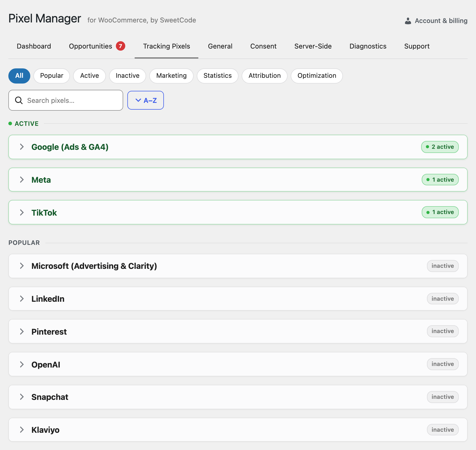Expand the TikTok row chevron

click(x=22, y=212)
